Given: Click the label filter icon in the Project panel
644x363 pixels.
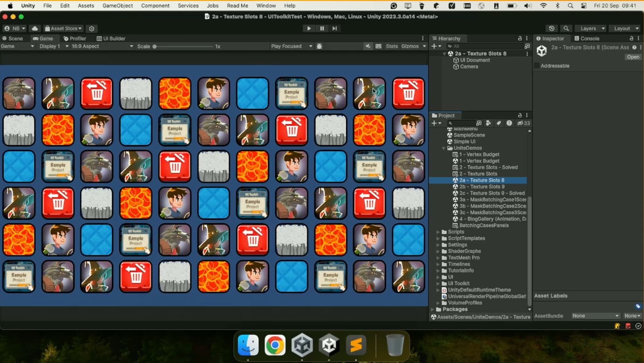Looking at the screenshot, I should [498, 123].
